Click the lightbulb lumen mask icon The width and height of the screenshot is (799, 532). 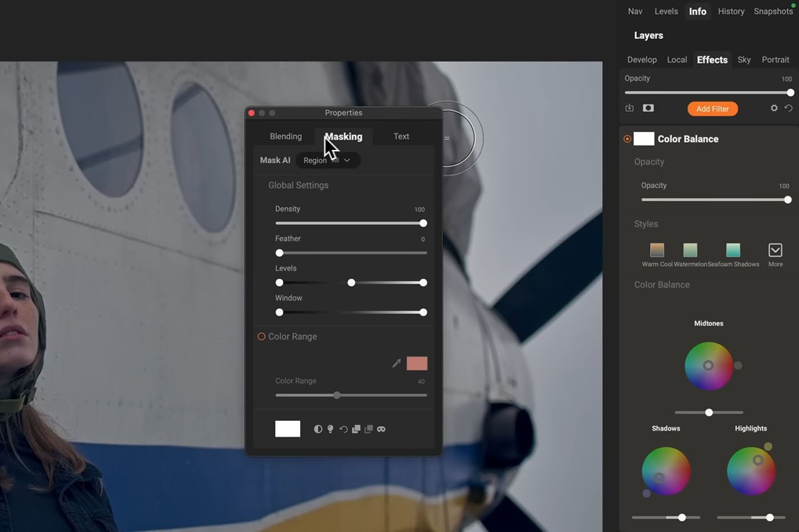[330, 429]
